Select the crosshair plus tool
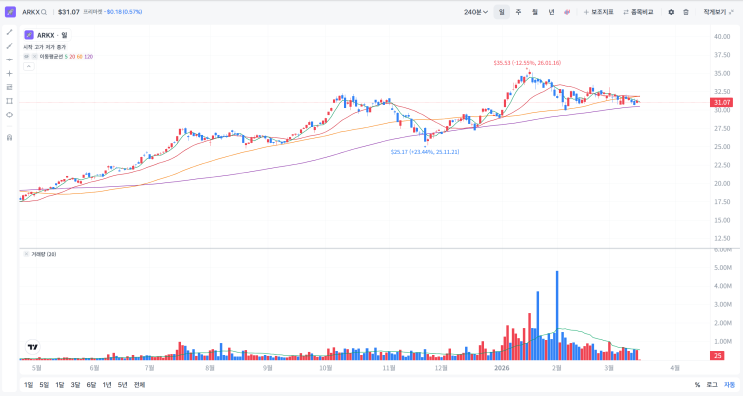 pos(9,73)
